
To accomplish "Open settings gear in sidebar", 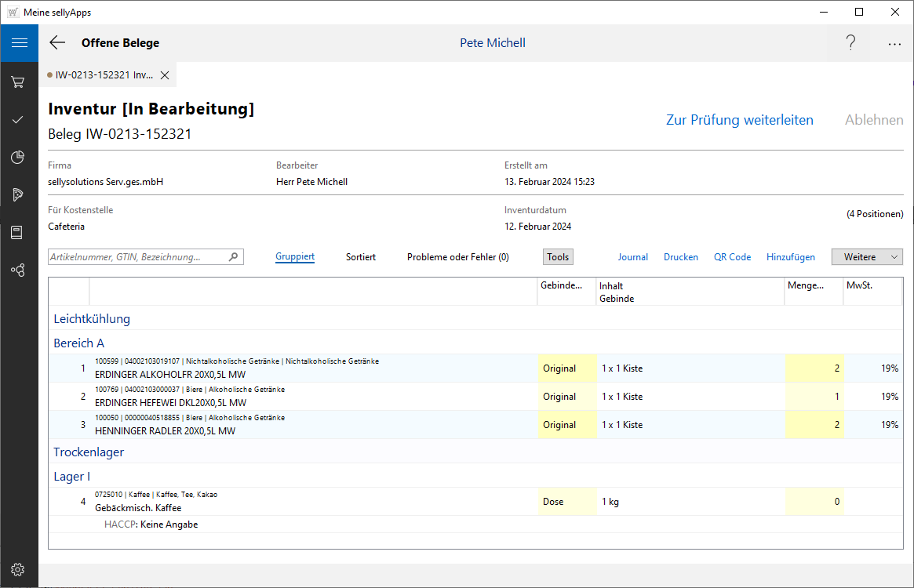I will click(18, 569).
